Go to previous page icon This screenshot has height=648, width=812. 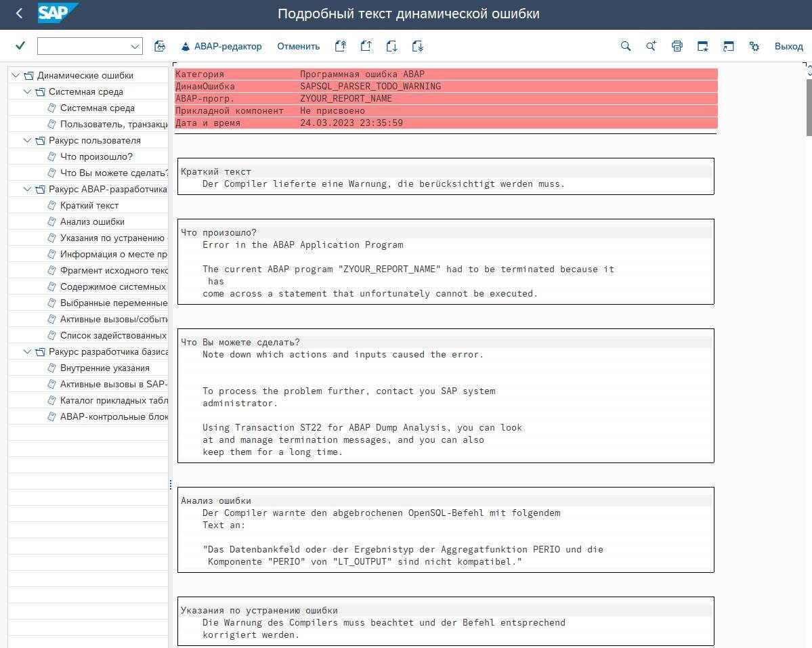point(366,47)
